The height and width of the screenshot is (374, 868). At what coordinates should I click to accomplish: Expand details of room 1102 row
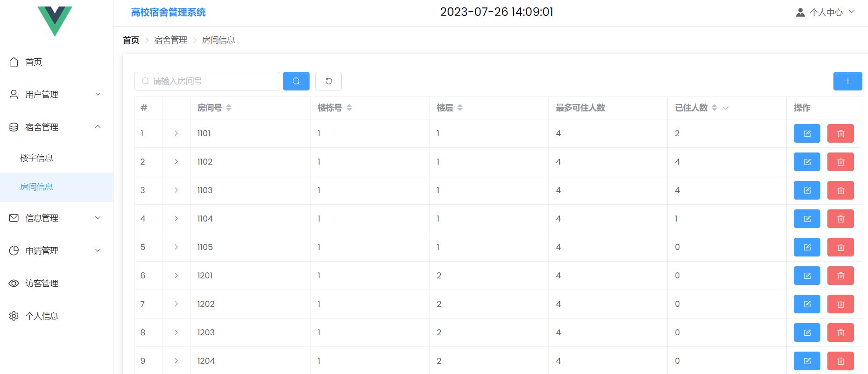click(176, 162)
